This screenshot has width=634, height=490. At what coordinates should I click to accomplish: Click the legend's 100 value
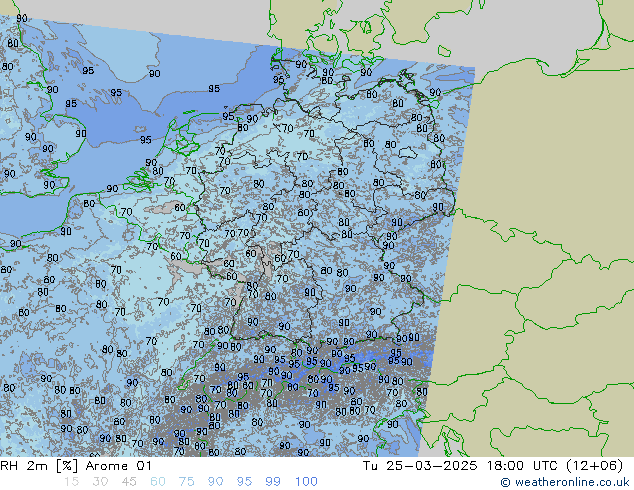(306, 482)
